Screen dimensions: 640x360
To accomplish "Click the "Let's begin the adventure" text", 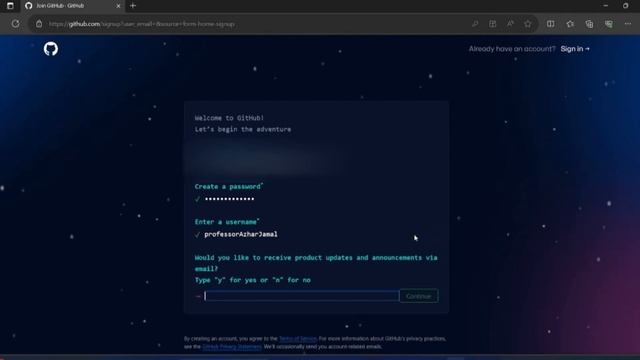I will [243, 129].
